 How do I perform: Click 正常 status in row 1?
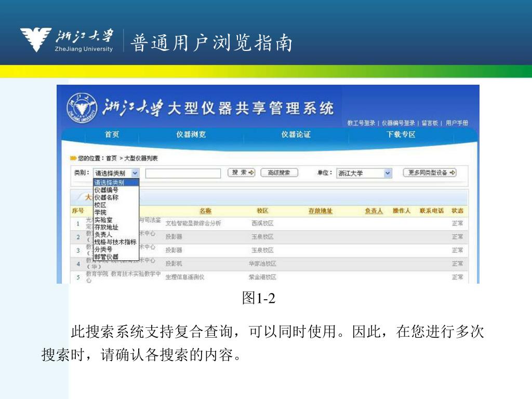point(457,223)
